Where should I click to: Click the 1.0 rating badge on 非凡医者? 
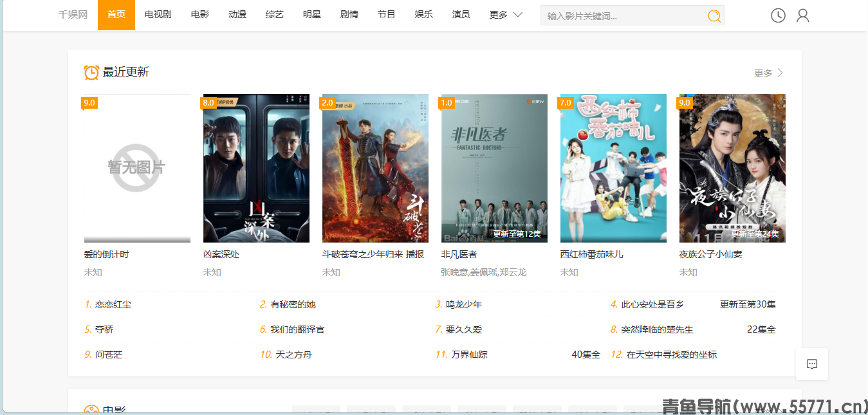[x=446, y=103]
